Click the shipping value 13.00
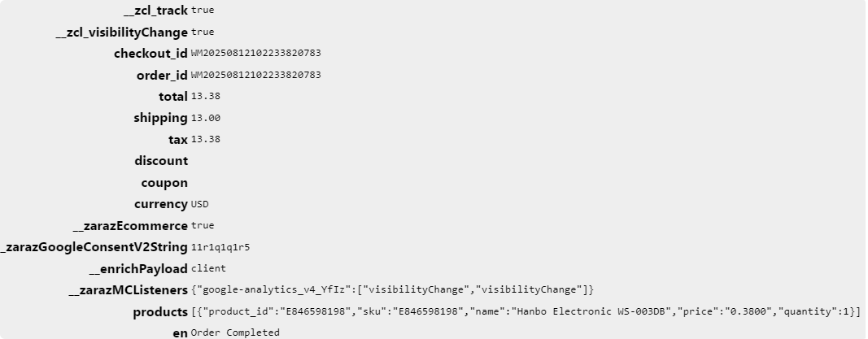 pos(205,118)
